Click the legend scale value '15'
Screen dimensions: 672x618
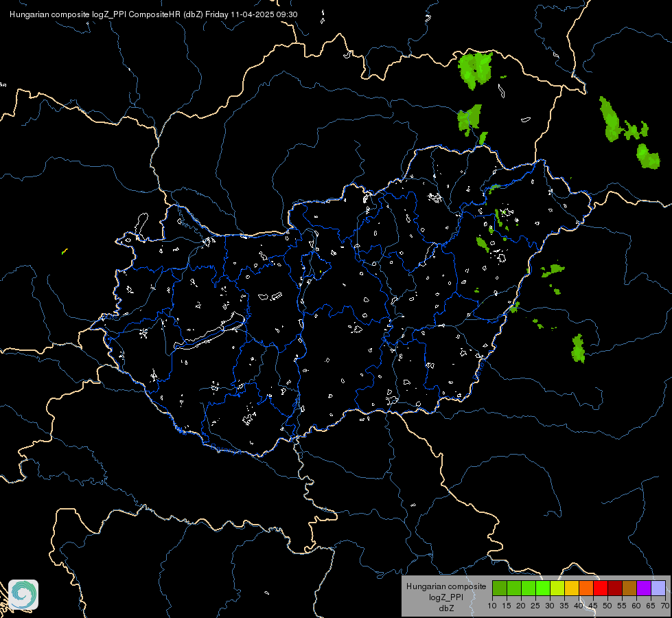click(507, 606)
